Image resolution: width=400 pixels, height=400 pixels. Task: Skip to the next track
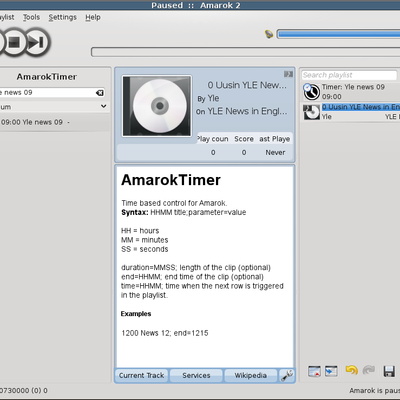pyautogui.click(x=37, y=42)
